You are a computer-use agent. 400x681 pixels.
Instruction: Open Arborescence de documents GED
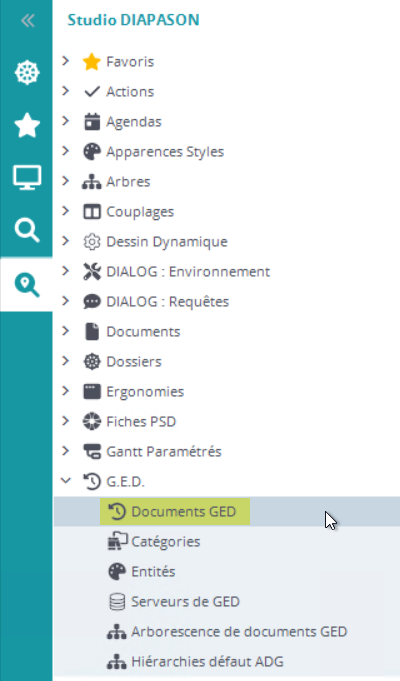tap(239, 631)
